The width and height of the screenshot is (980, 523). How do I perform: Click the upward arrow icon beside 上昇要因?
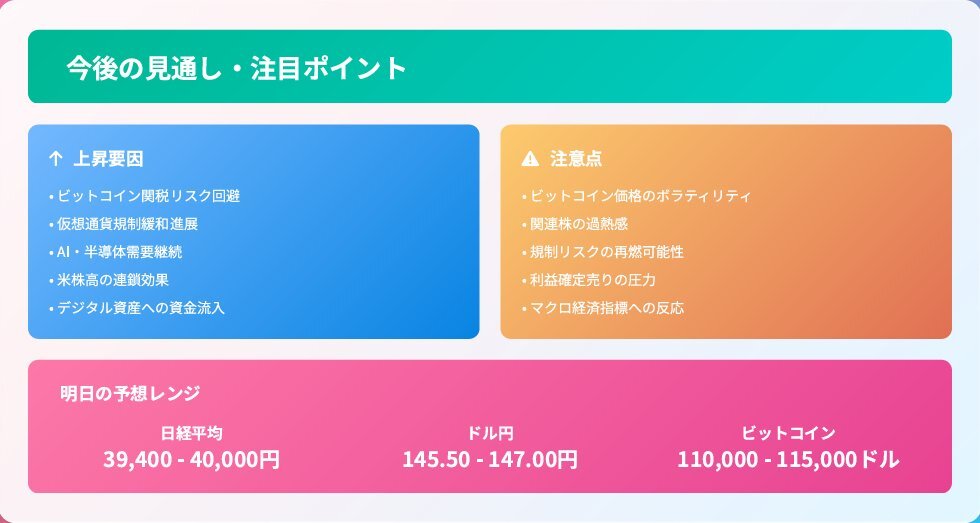click(55, 159)
